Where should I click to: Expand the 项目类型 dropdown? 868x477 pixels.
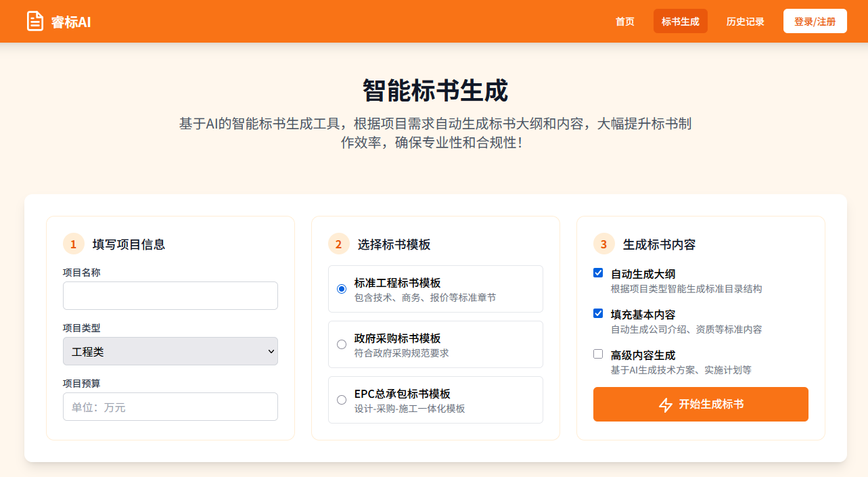[x=170, y=351]
